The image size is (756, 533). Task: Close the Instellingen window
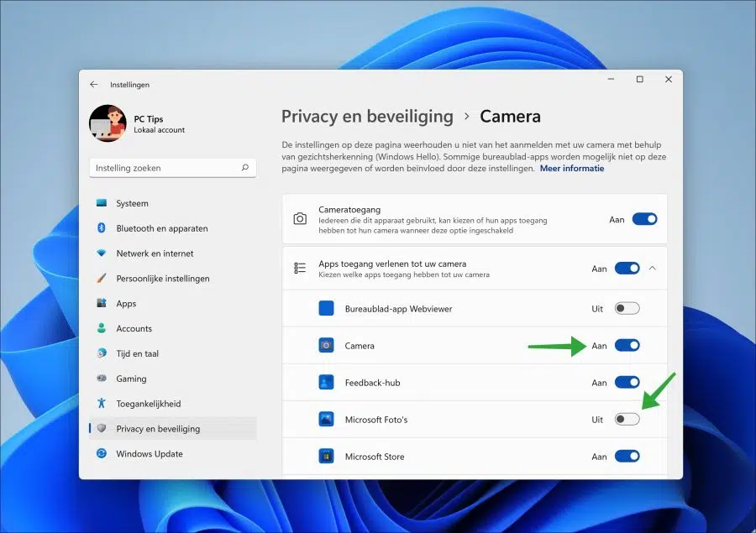tap(669, 79)
